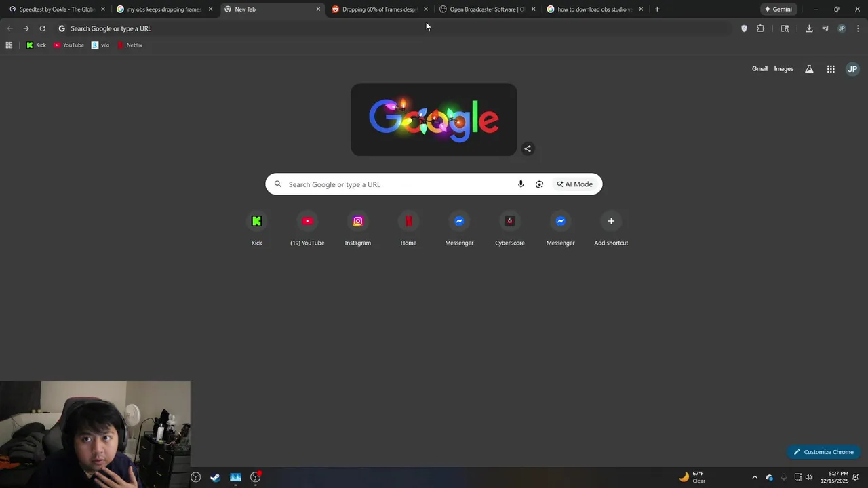Open the Gemini button in title bar
The width and height of the screenshot is (868, 488).
tap(778, 9)
